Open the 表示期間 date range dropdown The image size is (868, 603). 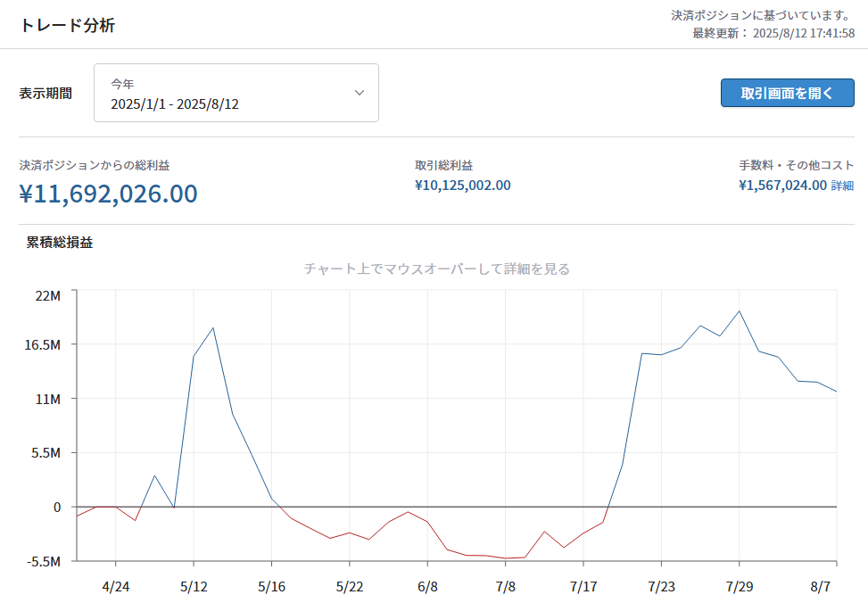236,93
